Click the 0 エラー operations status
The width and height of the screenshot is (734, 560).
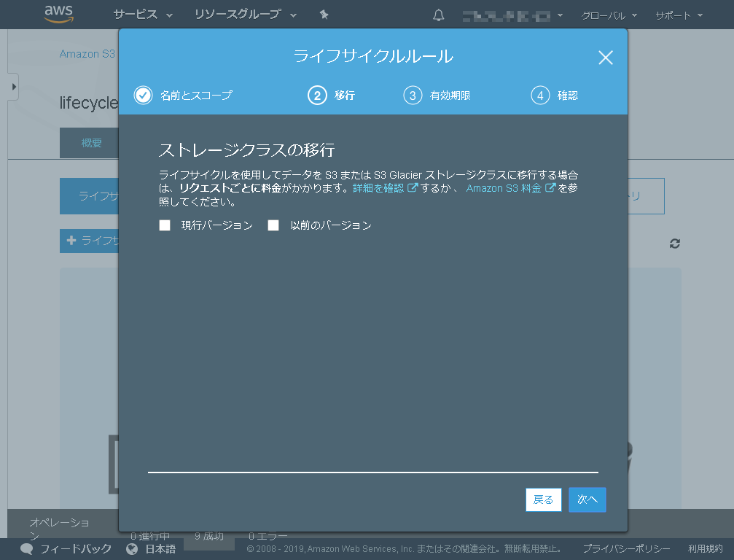(x=268, y=536)
